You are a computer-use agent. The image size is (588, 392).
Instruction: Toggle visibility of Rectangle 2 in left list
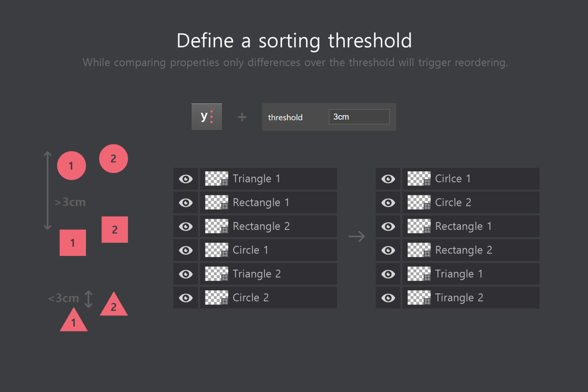186,226
